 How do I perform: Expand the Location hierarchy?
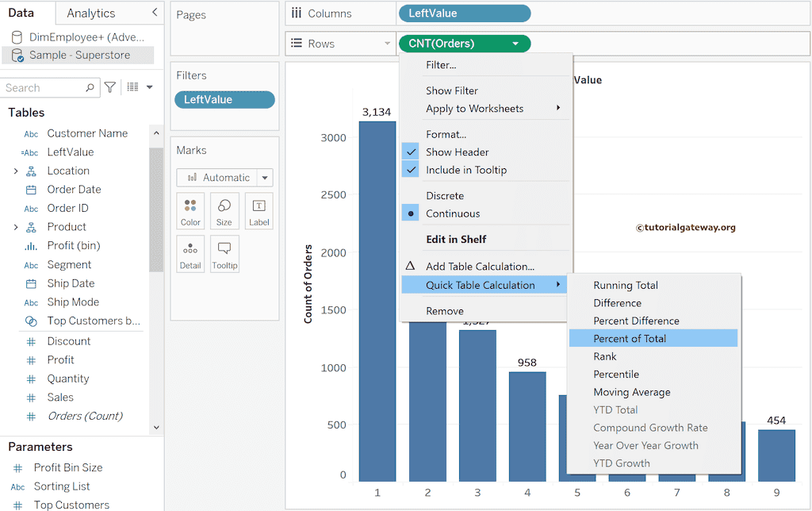click(15, 171)
